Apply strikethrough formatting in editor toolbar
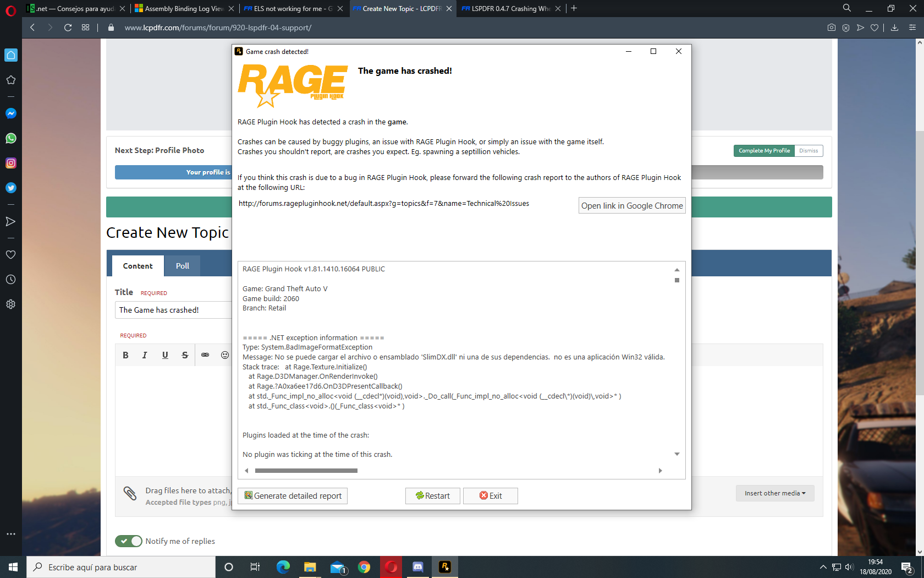Screen dimensions: 924x578 click(185, 355)
